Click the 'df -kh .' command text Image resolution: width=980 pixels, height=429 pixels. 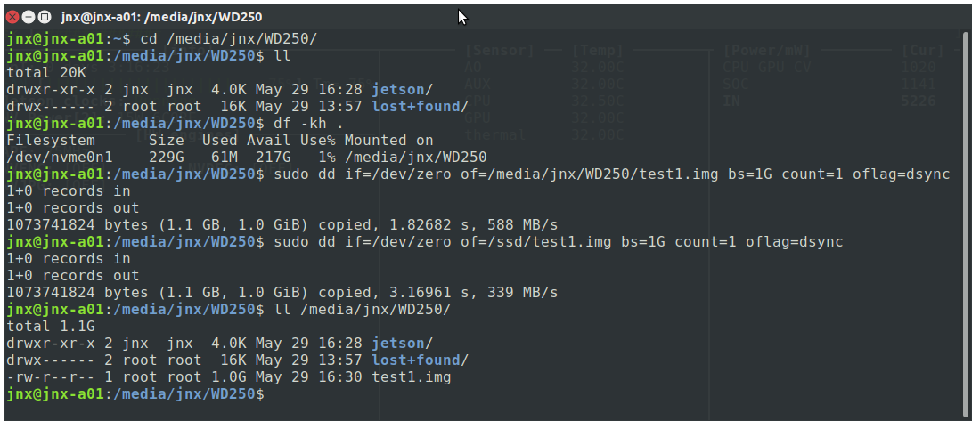(x=309, y=123)
